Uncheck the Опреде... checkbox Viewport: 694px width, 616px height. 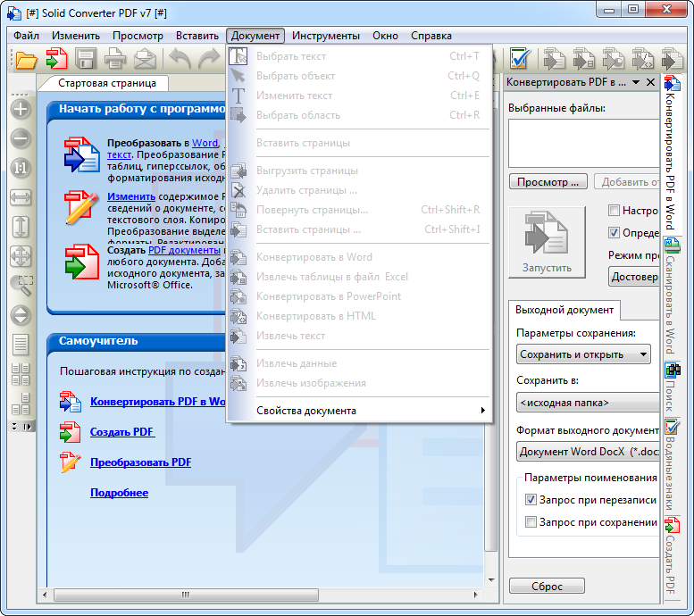(x=614, y=232)
